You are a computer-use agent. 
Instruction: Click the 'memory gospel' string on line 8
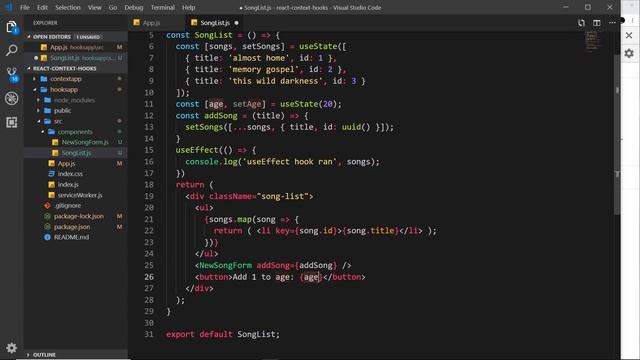coord(263,69)
